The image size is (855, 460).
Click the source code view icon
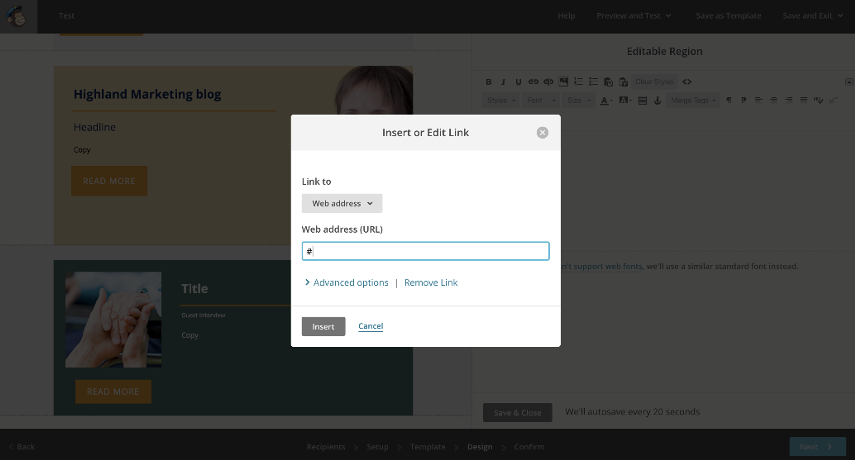tap(688, 82)
